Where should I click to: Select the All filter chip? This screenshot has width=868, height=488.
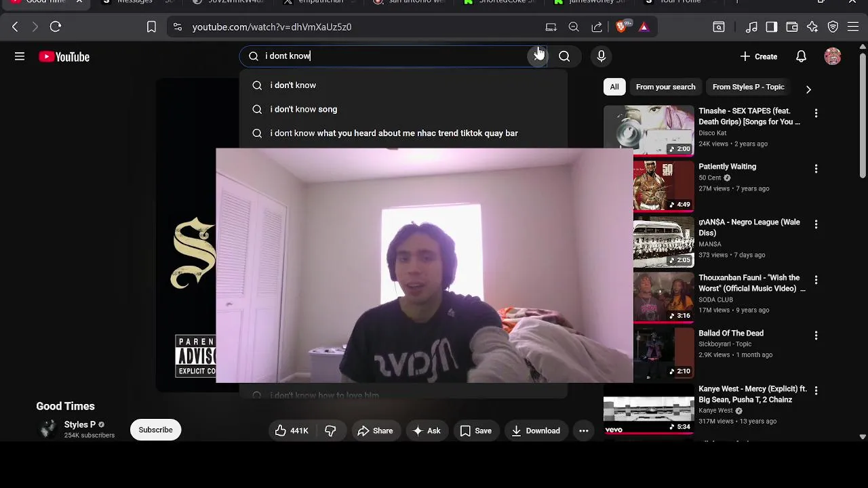[614, 87]
